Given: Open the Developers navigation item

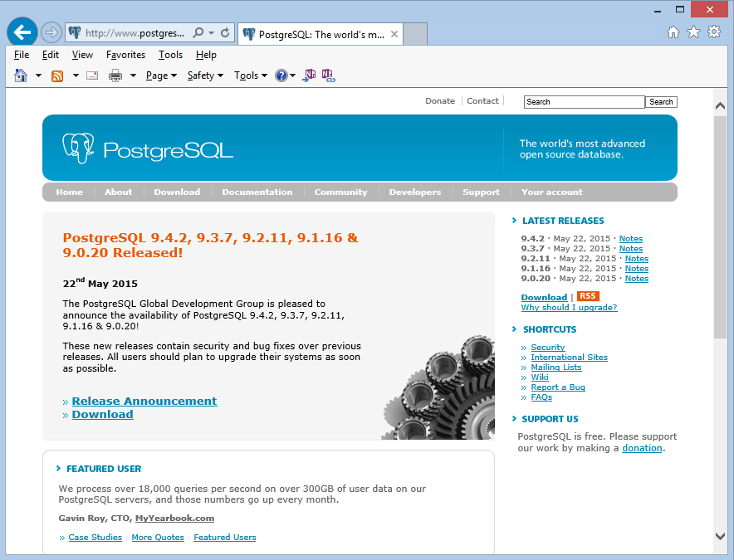Looking at the screenshot, I should (x=415, y=192).
